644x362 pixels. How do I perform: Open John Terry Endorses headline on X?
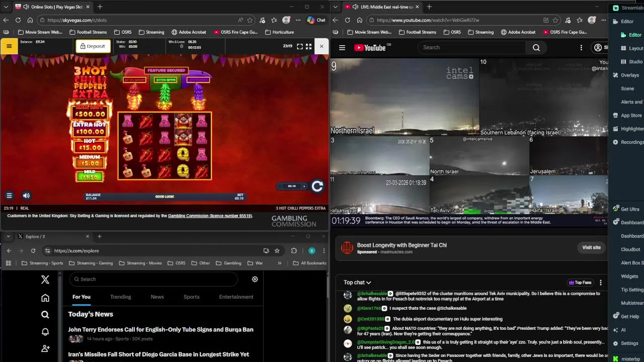(161, 330)
